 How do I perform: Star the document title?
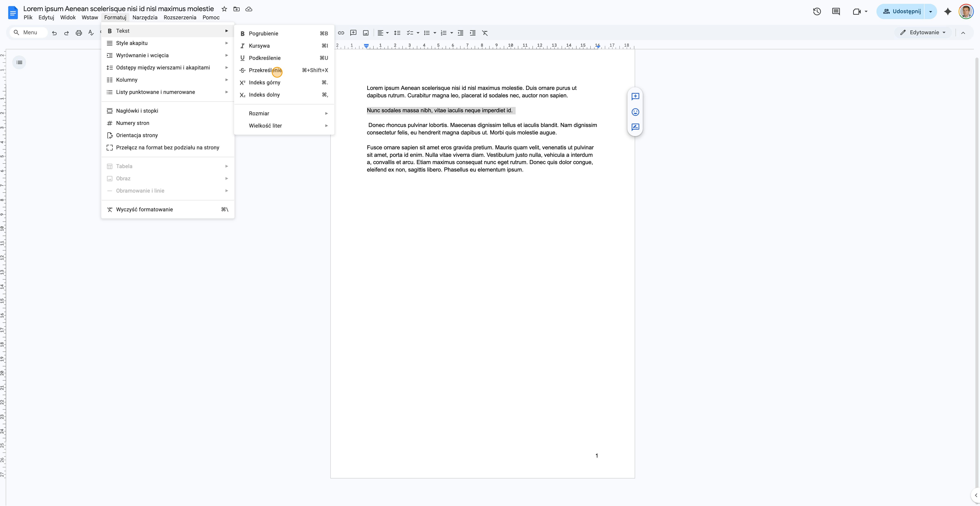[225, 9]
